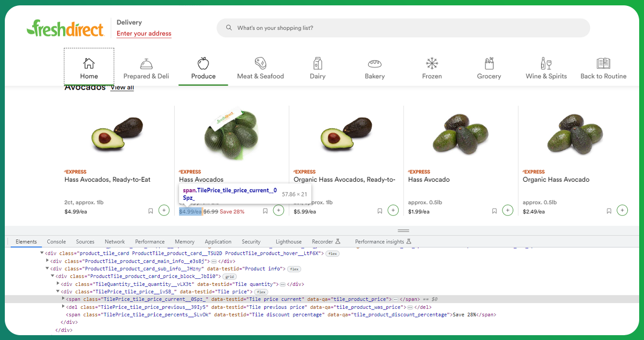Toggle bookmark on the $1.99 Hass Avocado
The height and width of the screenshot is (340, 644).
coord(495,211)
